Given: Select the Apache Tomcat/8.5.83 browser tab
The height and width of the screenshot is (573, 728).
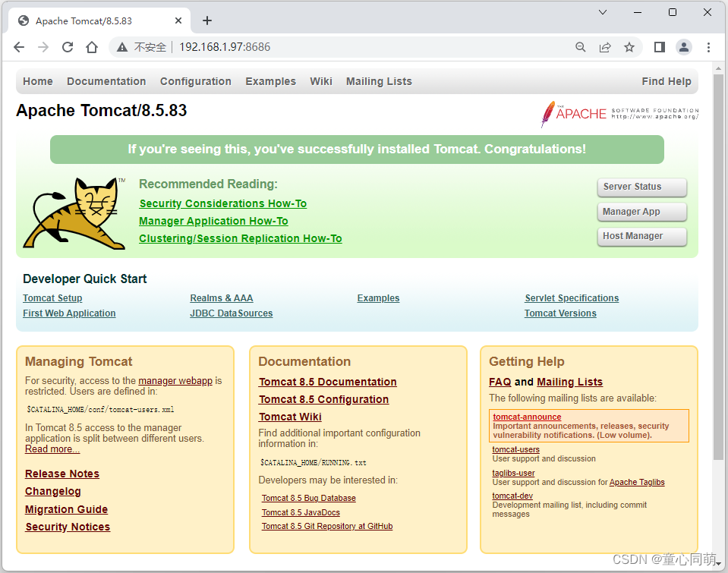Looking at the screenshot, I should pos(99,20).
